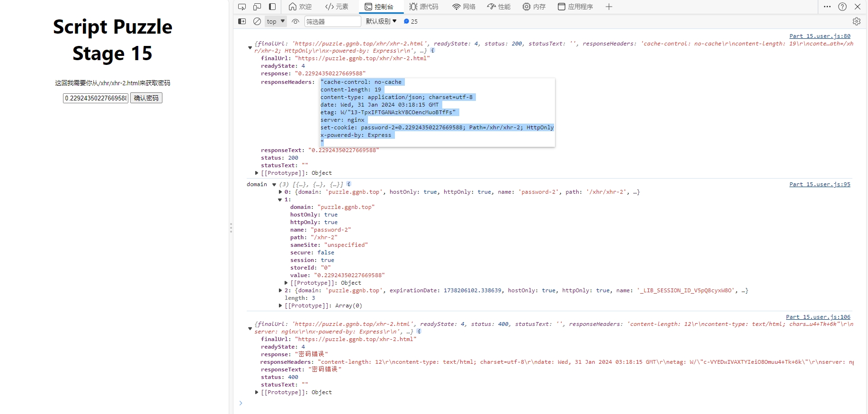
Task: Close DevTools with the X icon
Action: click(858, 7)
